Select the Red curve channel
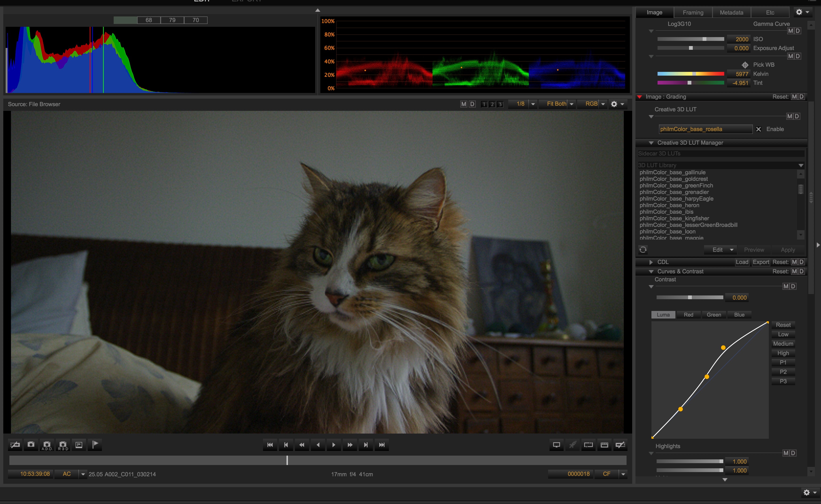This screenshot has width=821, height=504. pos(688,315)
